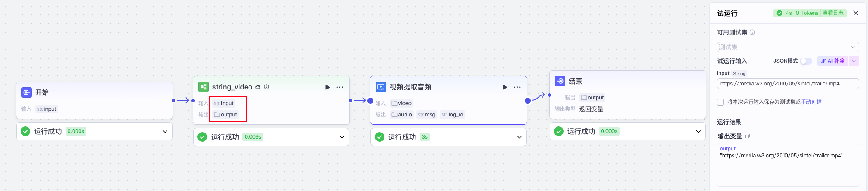Viewport: 868px width, 191px height.
Task: Click the str.msg output tag
Action: click(x=427, y=115)
